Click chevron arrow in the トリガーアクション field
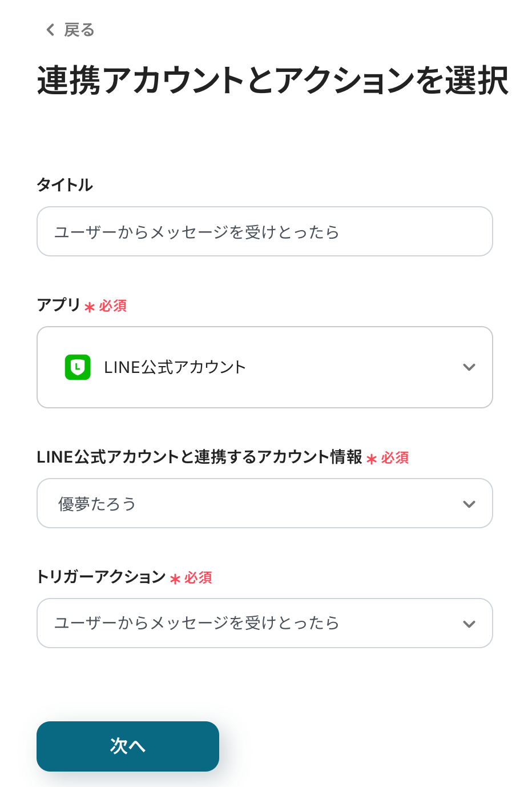The width and height of the screenshot is (532, 787). [x=469, y=624]
